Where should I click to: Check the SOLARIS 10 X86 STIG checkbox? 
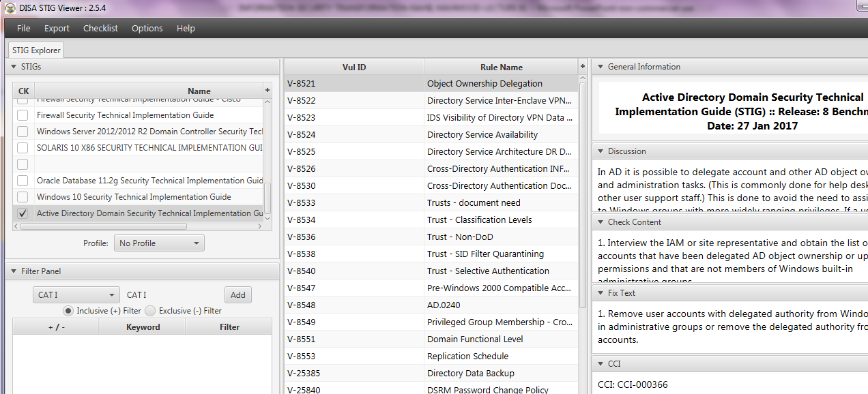point(23,148)
